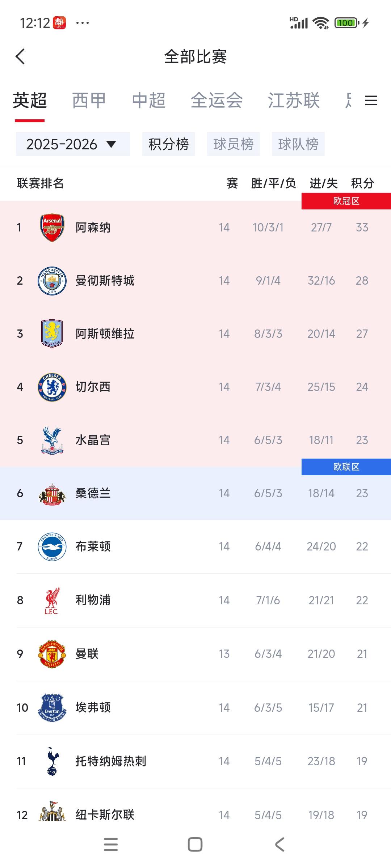This screenshot has height=868, width=391.
Task: Tap the Chelsea club badge
Action: pos(52,387)
